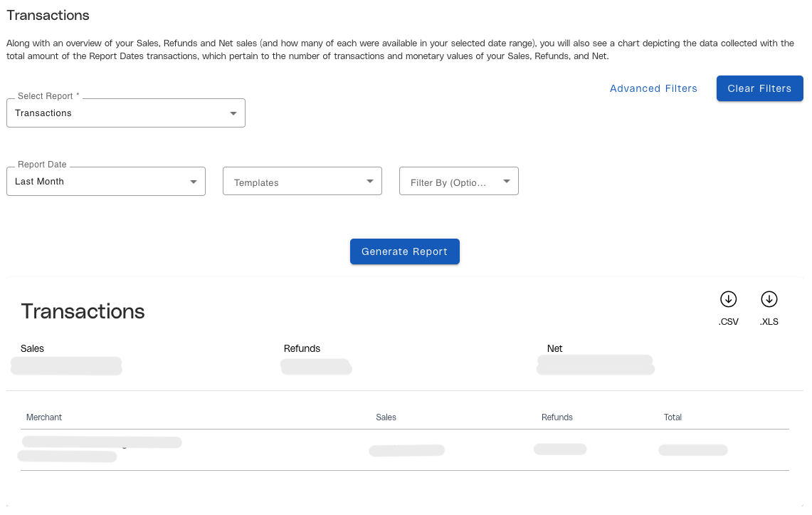Image resolution: width=812 pixels, height=515 pixels.
Task: Click the Generate Report button
Action: [404, 251]
